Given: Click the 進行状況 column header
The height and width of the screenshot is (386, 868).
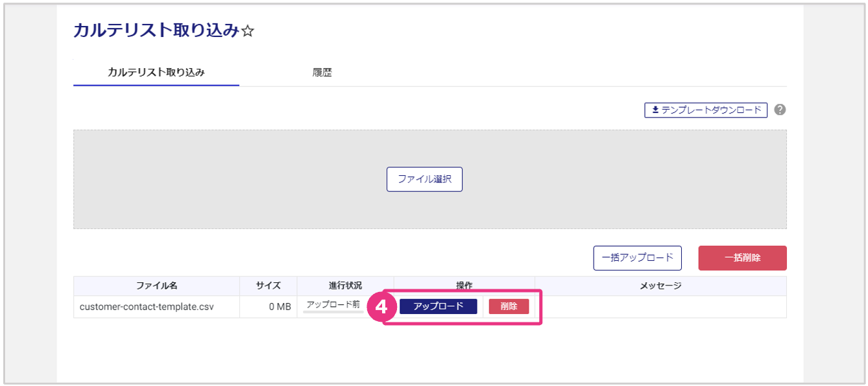Looking at the screenshot, I should point(345,285).
